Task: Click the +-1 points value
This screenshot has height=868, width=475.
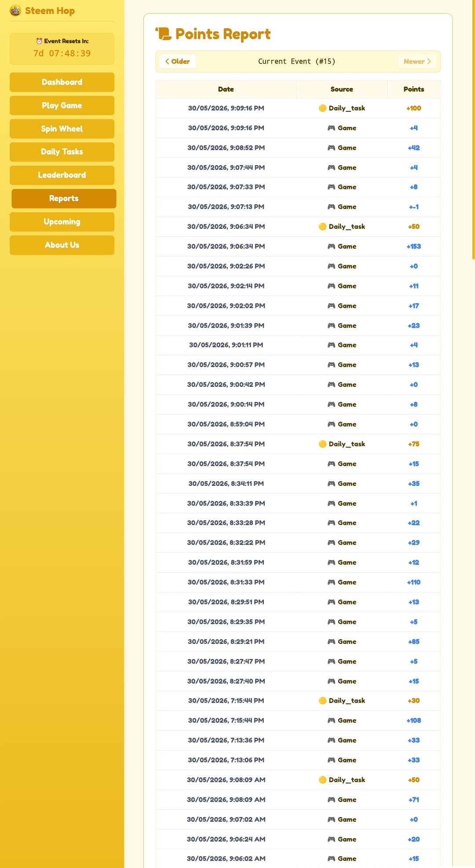Action: point(414,207)
